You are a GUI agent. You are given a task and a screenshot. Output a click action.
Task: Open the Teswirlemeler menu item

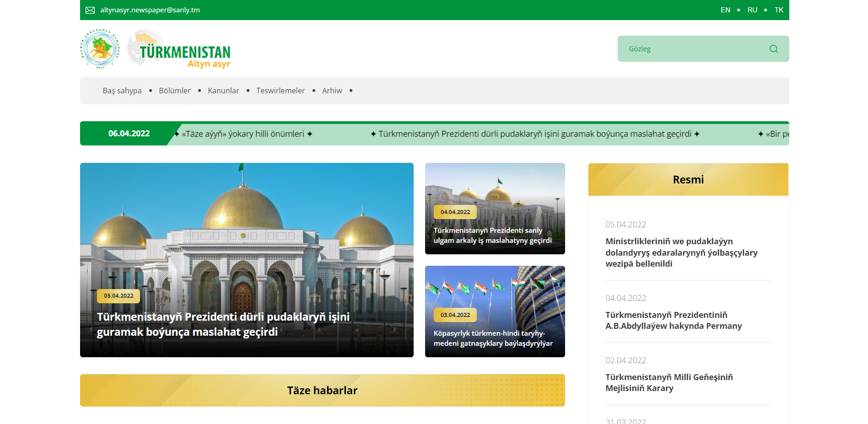[280, 91]
